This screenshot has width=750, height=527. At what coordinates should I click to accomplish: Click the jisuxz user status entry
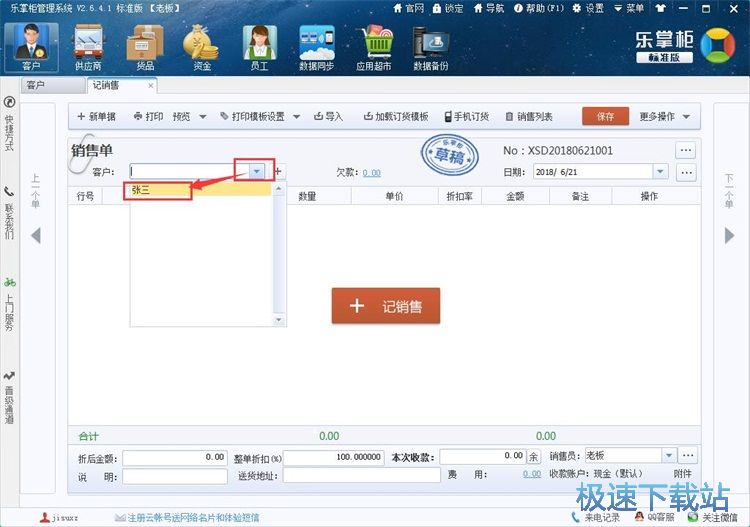point(58,517)
